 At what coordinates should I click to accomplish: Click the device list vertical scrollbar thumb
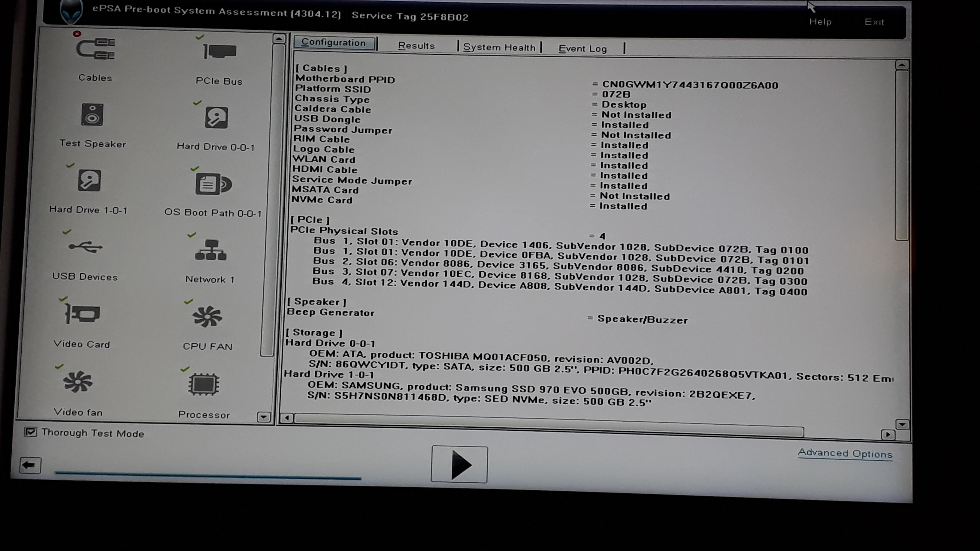pos(273,201)
